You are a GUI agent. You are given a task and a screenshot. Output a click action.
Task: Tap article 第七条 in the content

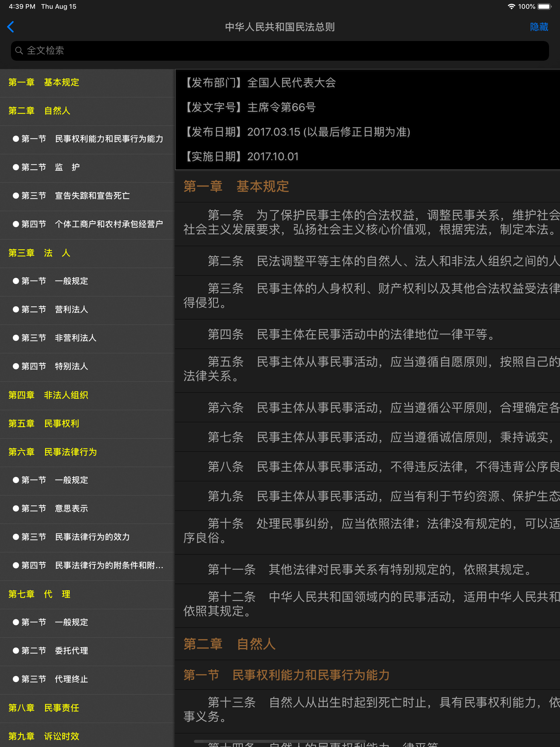367,437
